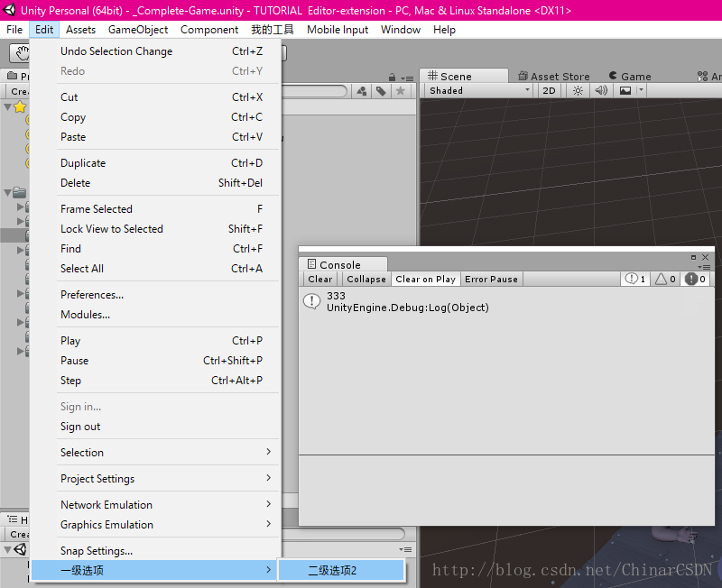
Task: Toggle 2D view mode button
Action: (549, 91)
